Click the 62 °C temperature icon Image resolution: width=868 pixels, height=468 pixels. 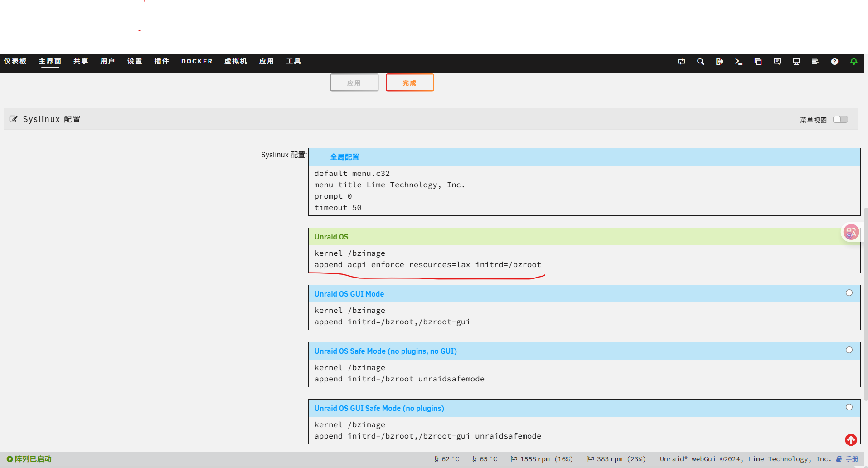coord(436,459)
